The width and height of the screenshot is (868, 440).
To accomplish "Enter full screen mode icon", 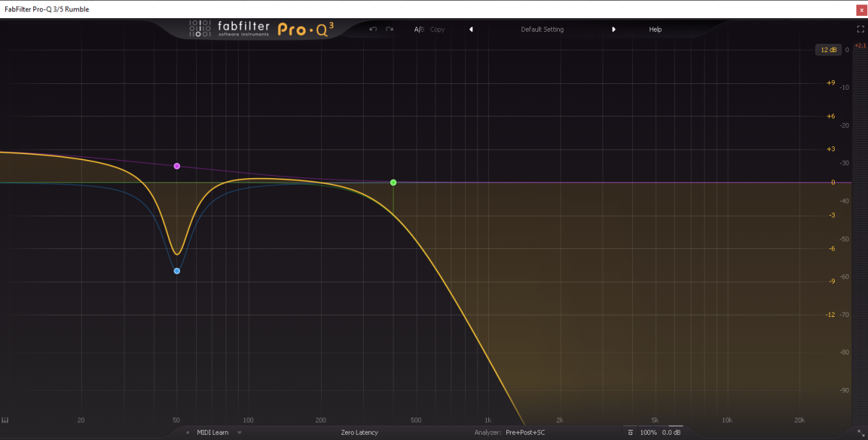I will pos(860,30).
